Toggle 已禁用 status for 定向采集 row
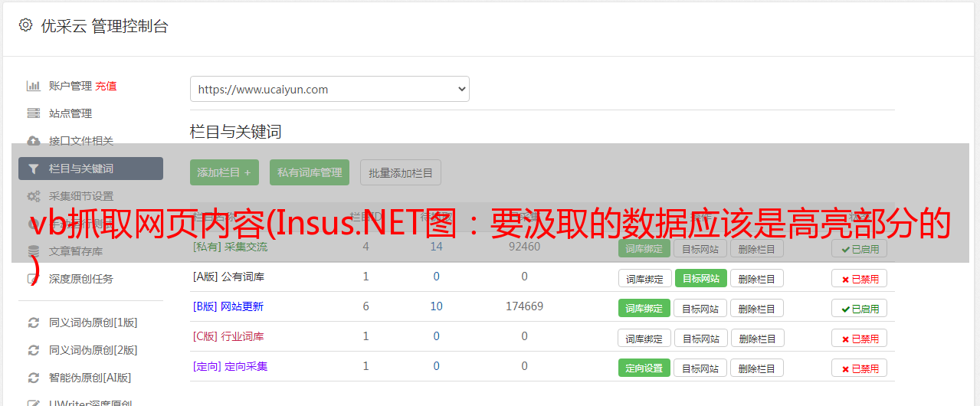Viewport: 980px width, 406px height. click(x=860, y=368)
